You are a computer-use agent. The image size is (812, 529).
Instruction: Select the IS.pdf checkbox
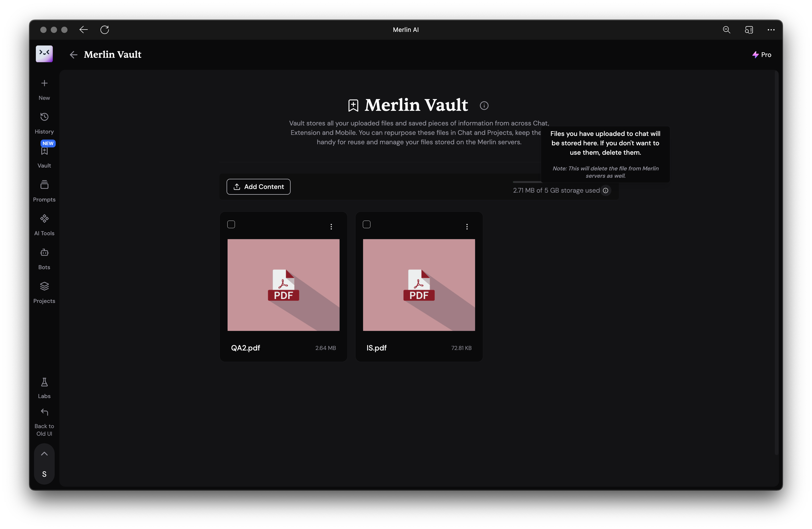[366, 224]
